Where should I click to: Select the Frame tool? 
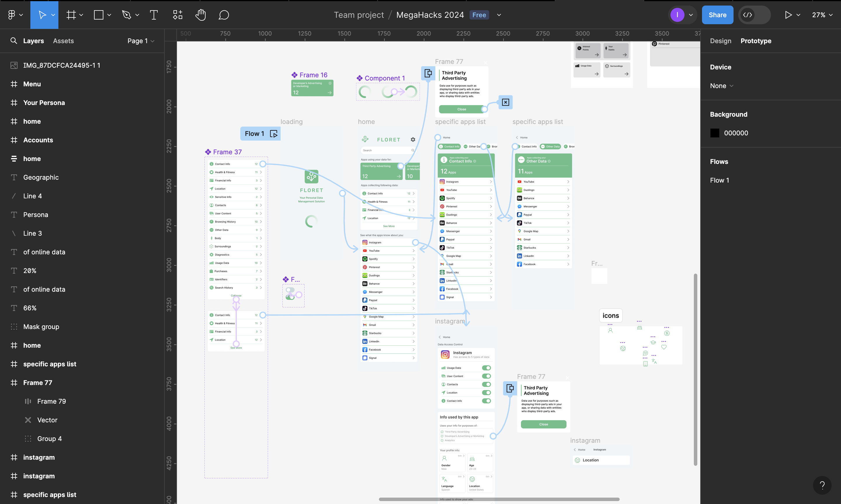[71, 15]
